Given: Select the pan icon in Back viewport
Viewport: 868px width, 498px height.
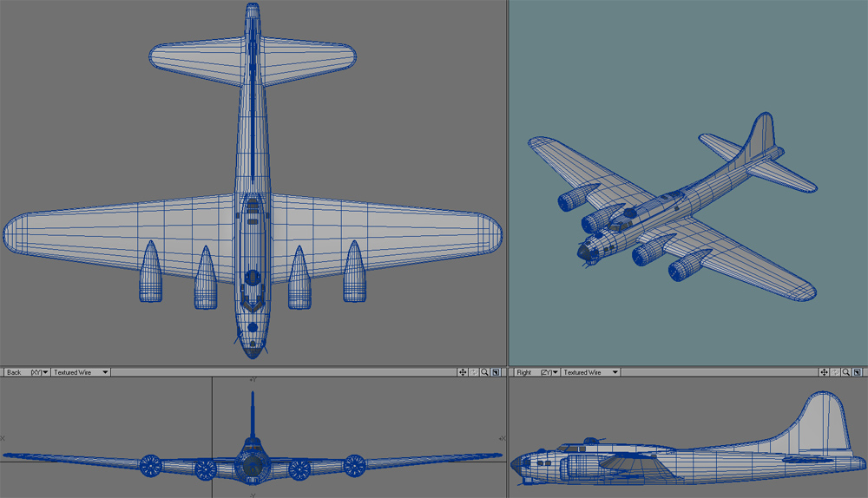Looking at the screenshot, I should coord(463,372).
